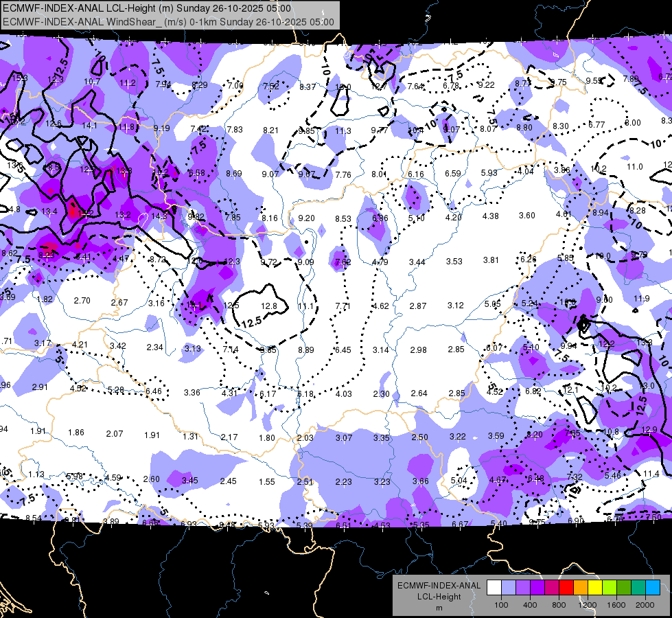Click the wind shear value '1.86'

pyautogui.click(x=76, y=433)
